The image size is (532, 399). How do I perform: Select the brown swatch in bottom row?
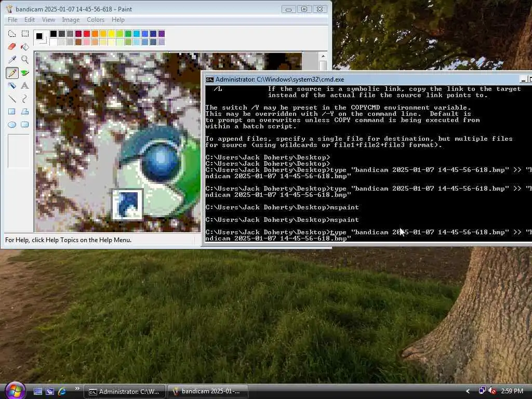[x=78, y=42]
